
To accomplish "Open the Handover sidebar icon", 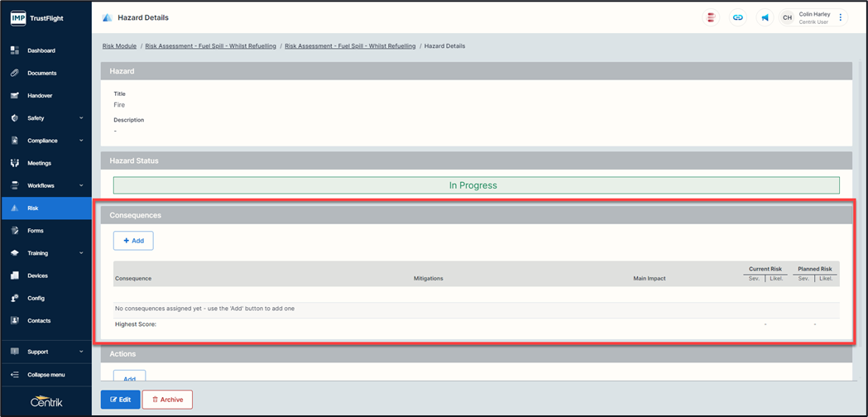I will [x=15, y=95].
